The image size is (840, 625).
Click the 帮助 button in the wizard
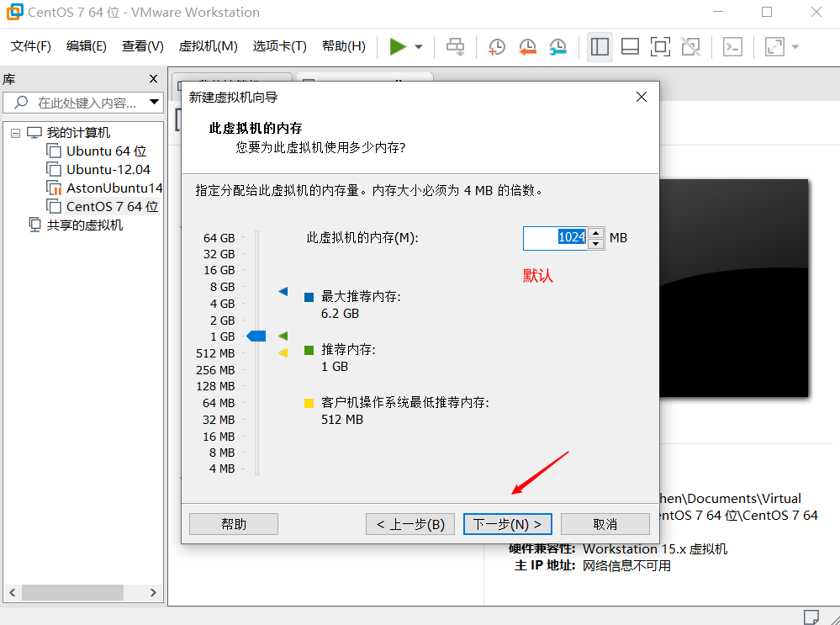(234, 524)
